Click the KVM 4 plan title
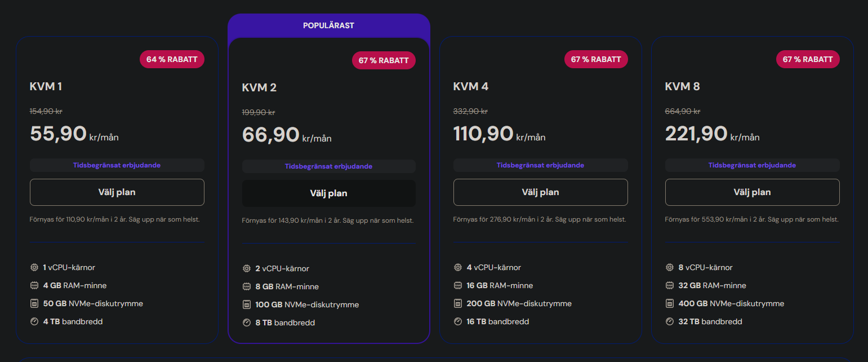The image size is (868, 362). [471, 86]
